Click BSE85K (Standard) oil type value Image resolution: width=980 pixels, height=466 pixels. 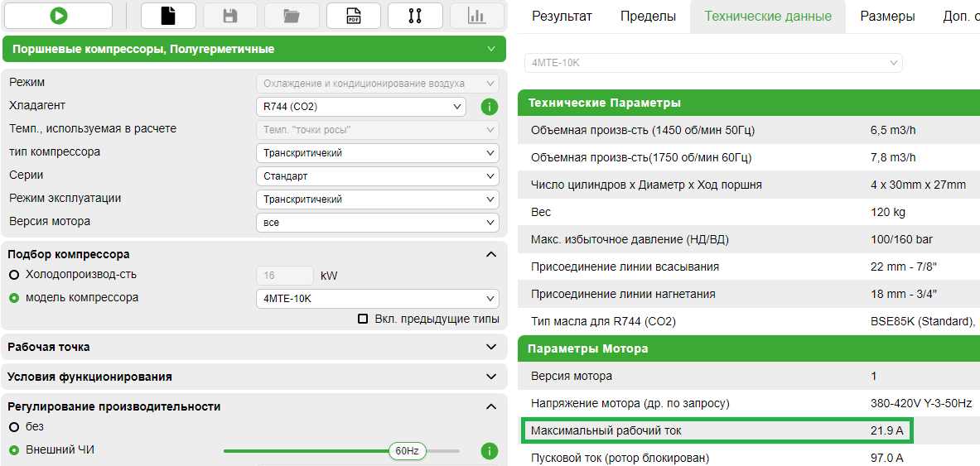coord(924,321)
